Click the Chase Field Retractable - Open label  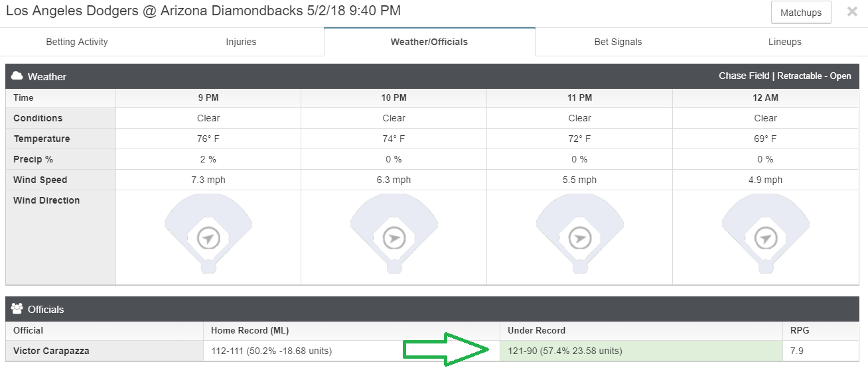pos(785,76)
